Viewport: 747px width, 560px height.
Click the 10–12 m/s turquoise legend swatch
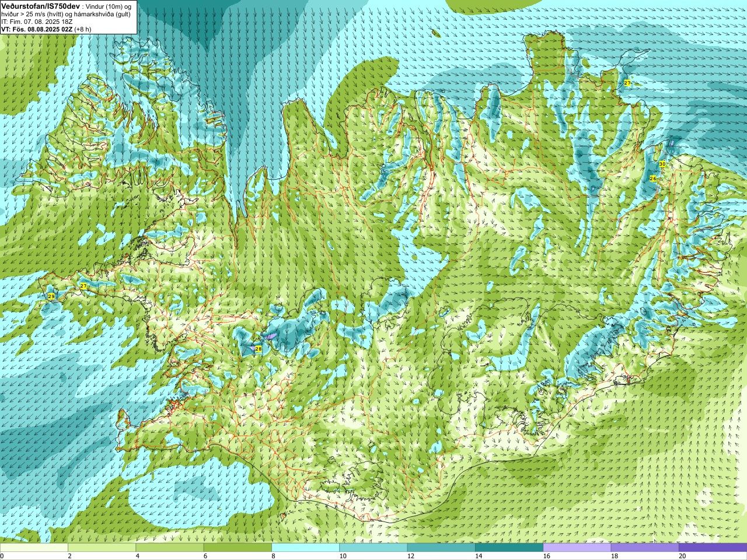tap(373, 548)
